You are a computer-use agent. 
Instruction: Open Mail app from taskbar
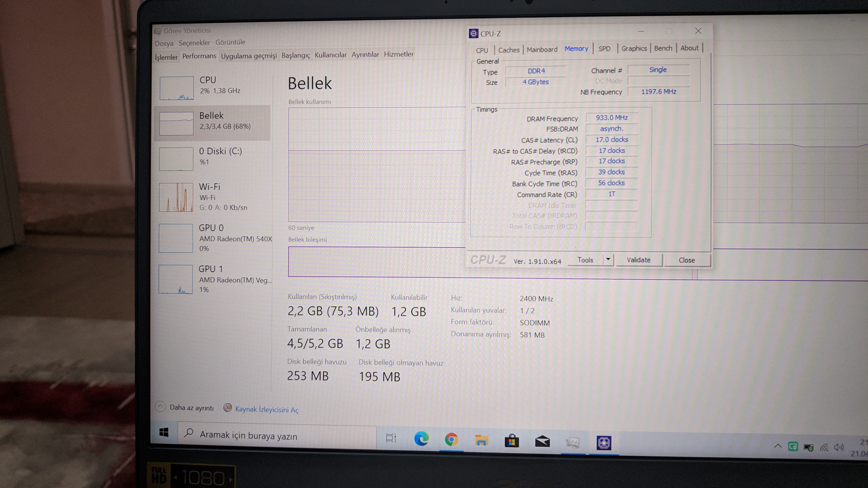coord(542,441)
